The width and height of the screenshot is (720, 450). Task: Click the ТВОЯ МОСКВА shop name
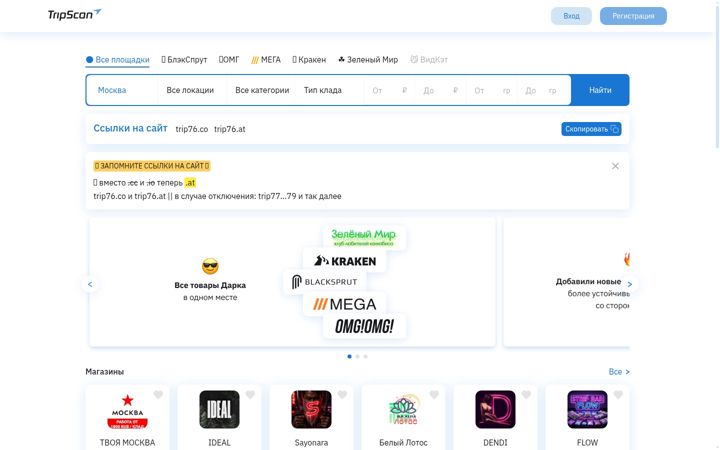[x=127, y=443]
